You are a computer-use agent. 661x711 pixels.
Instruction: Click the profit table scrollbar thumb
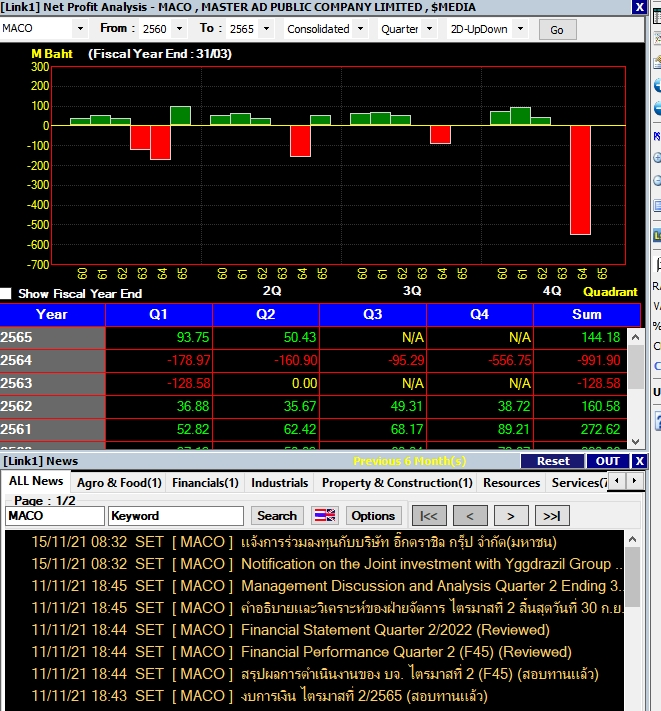[636, 366]
